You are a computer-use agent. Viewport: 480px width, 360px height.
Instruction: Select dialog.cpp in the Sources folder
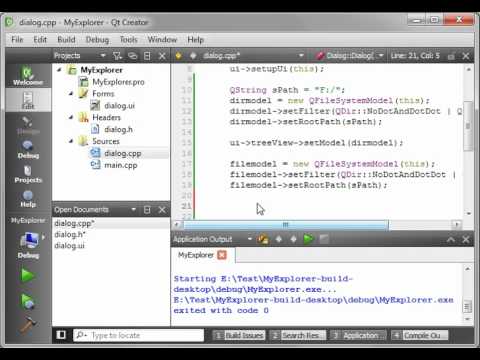(123, 153)
